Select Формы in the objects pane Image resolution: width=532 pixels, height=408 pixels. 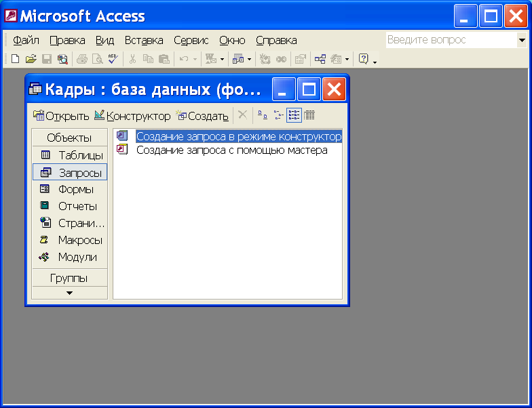pyautogui.click(x=70, y=189)
